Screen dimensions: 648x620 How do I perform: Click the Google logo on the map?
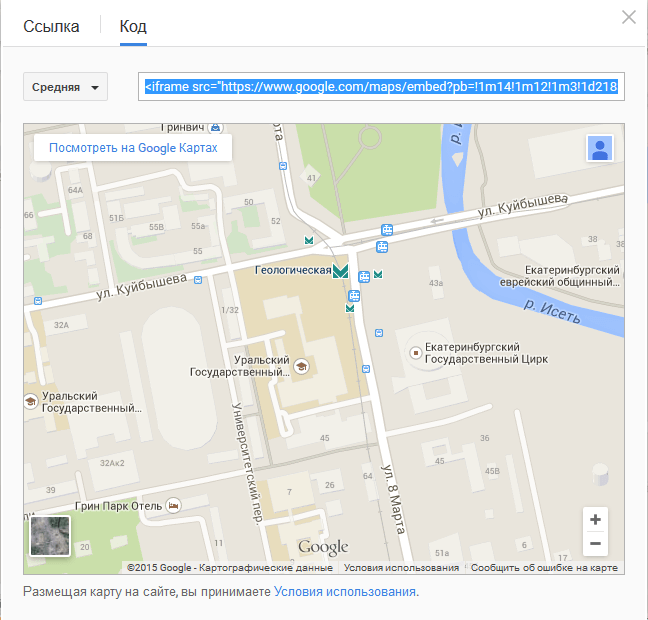(323, 547)
